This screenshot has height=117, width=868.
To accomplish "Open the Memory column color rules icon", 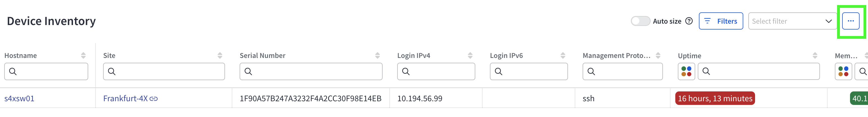I will pyautogui.click(x=843, y=71).
